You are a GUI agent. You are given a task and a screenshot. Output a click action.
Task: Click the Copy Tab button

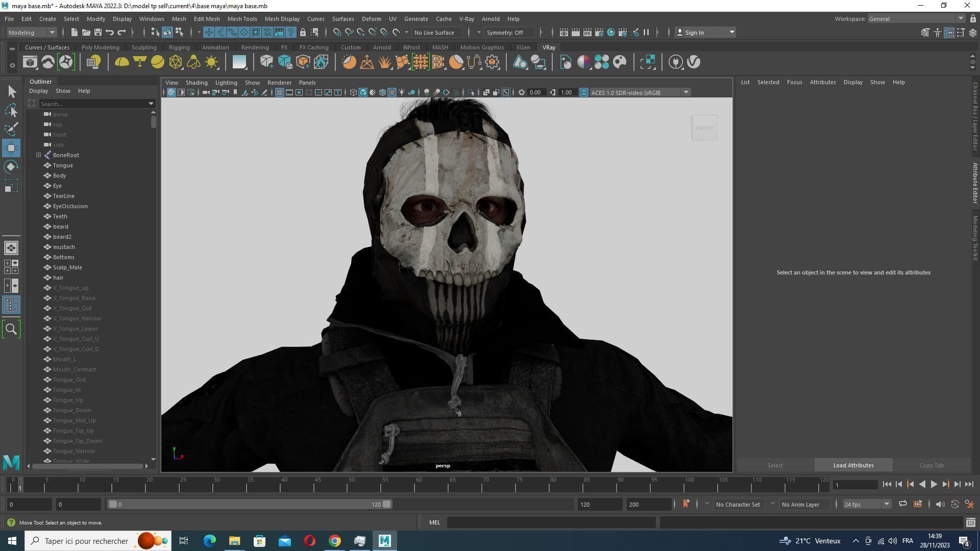932,465
